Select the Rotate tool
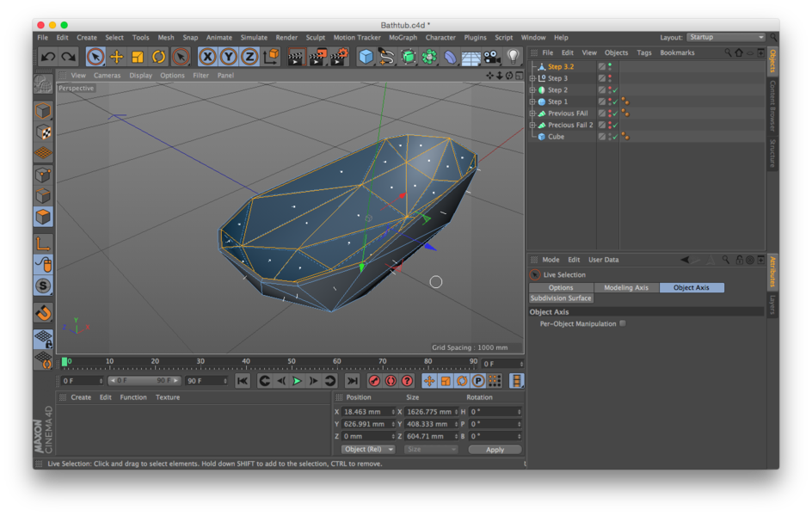The height and width of the screenshot is (516, 812). pyautogui.click(x=158, y=57)
